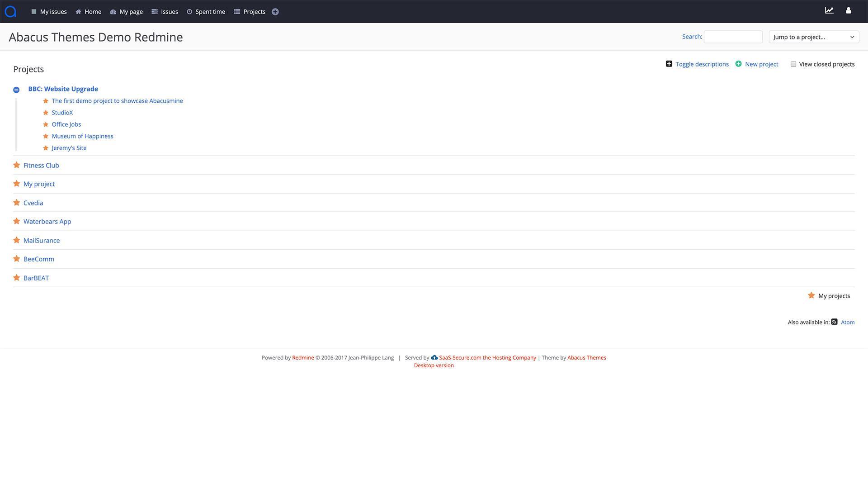
Task: Open the My project link
Action: tap(39, 184)
